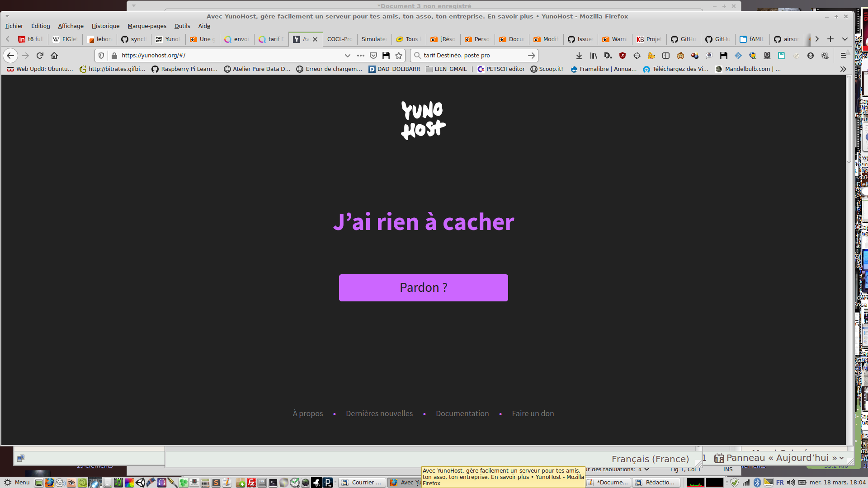Toggle volume from system tray speaker

791,483
